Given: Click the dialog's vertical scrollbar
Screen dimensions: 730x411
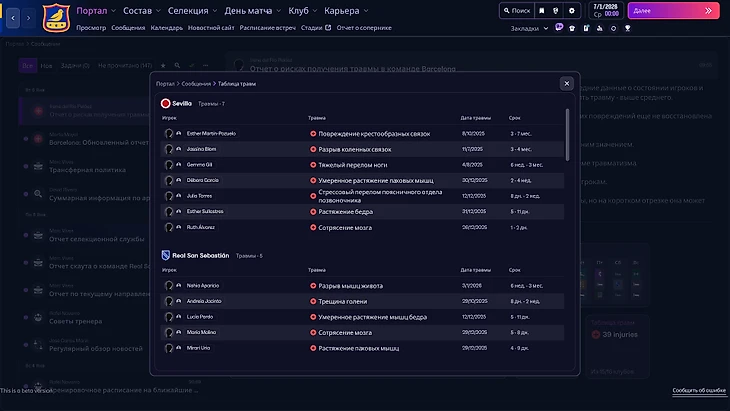Looking at the screenshot, I should pos(567,135).
